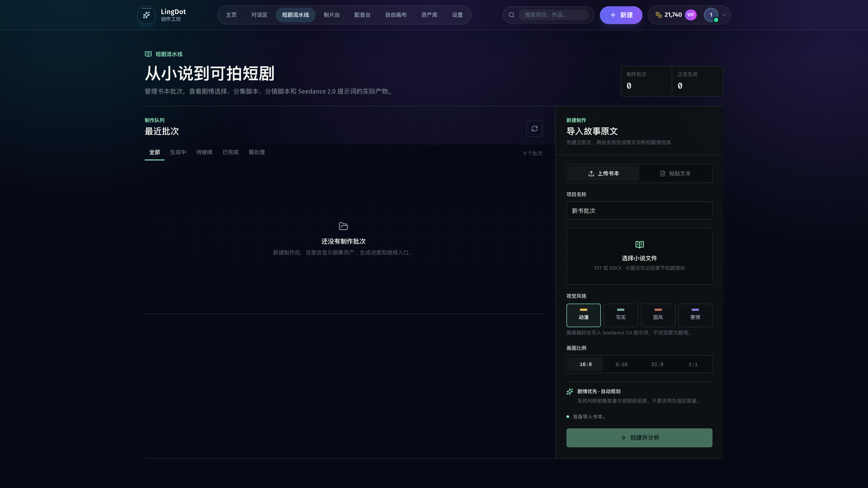Switch to the 待继续 tab
The width and height of the screenshot is (868, 488).
tap(204, 152)
